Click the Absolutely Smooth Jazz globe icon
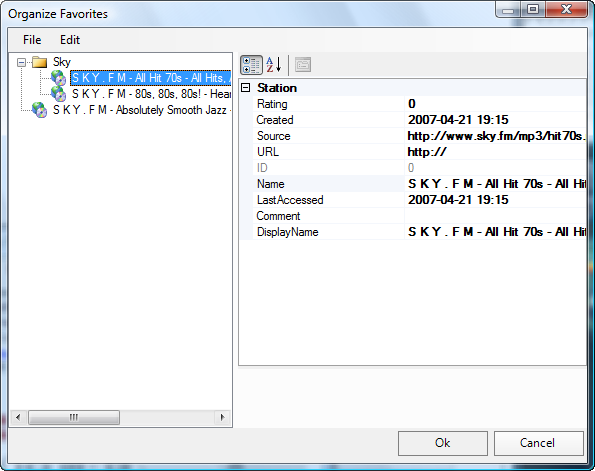This screenshot has height=471, width=595. point(39,110)
